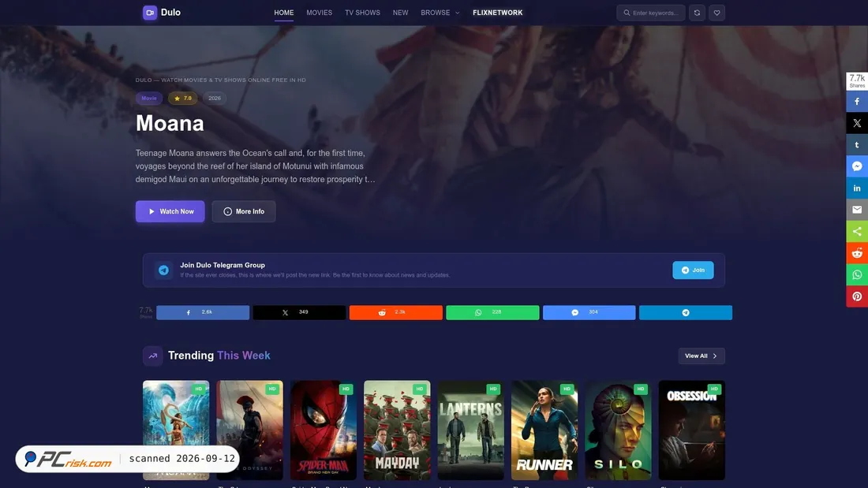
Task: Click Watch Now for Moana
Action: (x=170, y=211)
